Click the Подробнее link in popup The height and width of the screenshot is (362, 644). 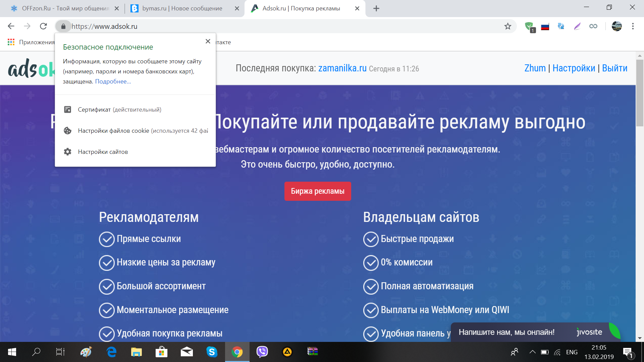(x=113, y=81)
